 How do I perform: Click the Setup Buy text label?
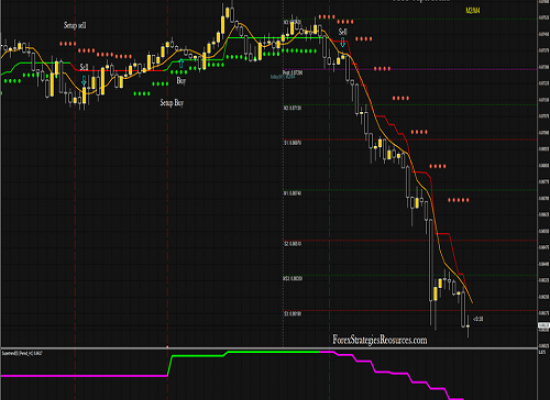[x=172, y=103]
